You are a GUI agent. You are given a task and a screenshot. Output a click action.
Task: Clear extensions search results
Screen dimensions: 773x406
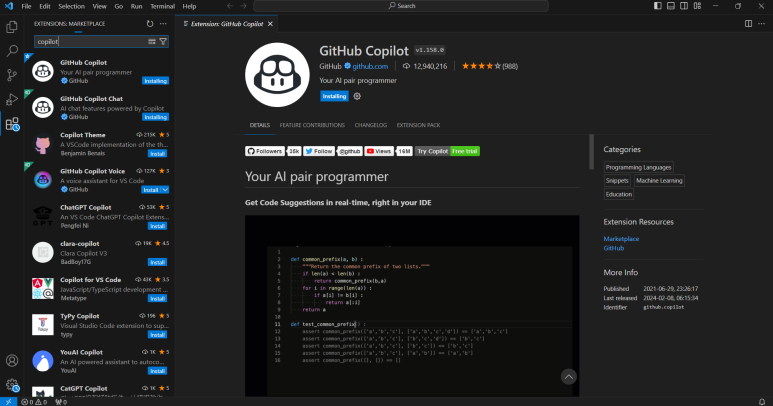(x=152, y=42)
